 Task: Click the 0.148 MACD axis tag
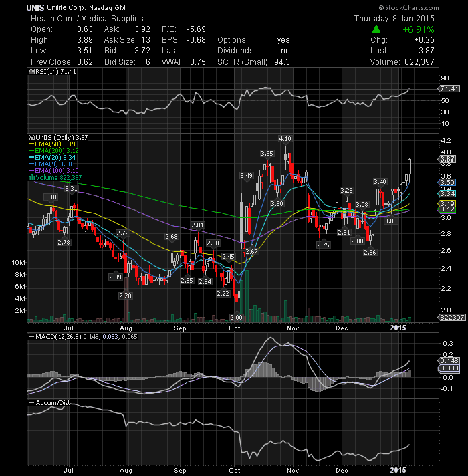[449, 360]
